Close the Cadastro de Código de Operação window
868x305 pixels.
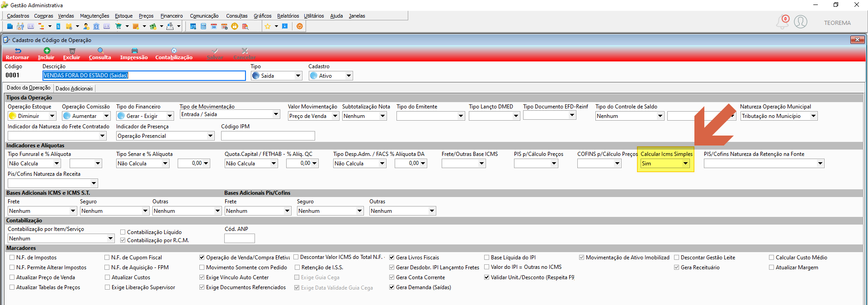(857, 40)
